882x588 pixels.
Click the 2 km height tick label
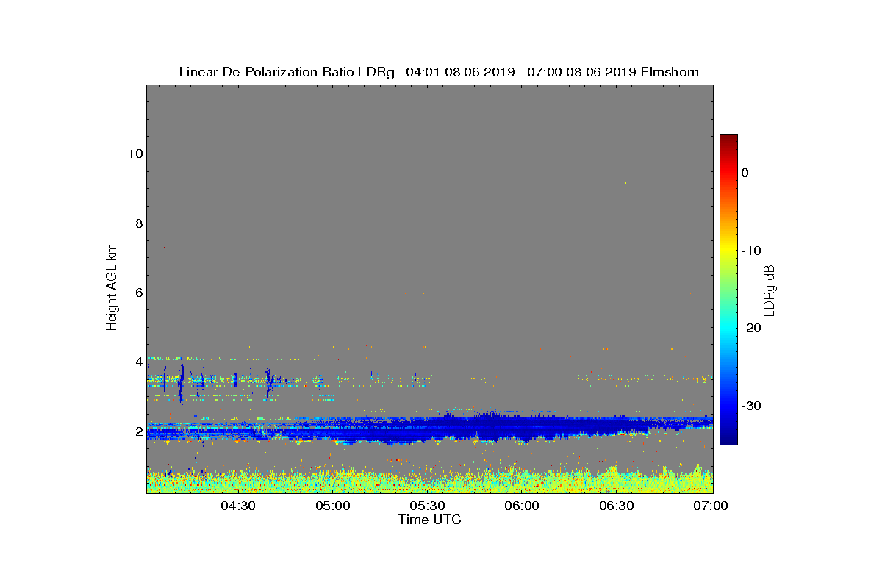pos(138,431)
